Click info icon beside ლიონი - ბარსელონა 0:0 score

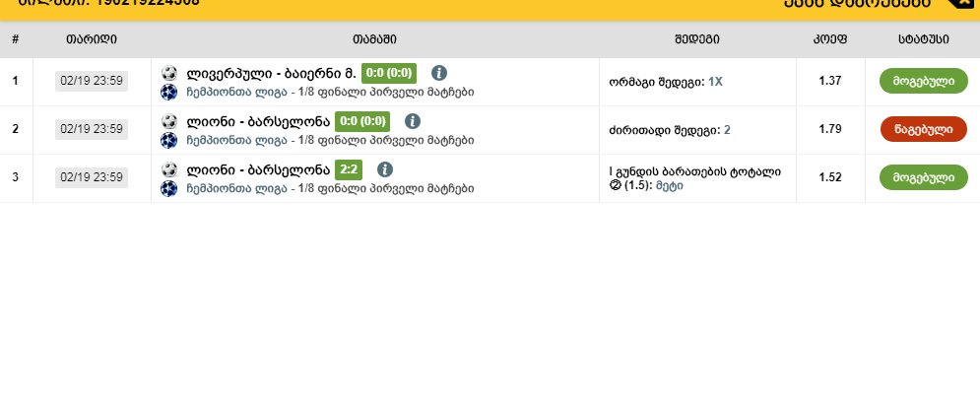coord(413,121)
